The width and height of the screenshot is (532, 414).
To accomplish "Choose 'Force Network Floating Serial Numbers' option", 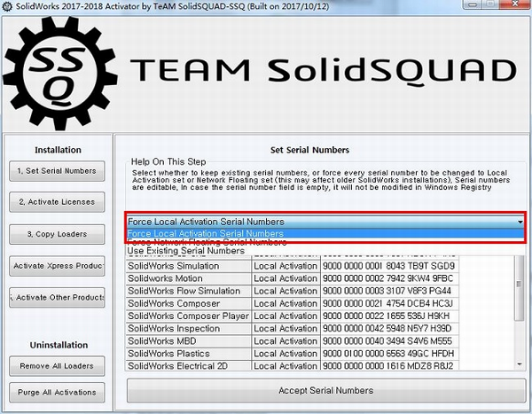I will pyautogui.click(x=325, y=242).
